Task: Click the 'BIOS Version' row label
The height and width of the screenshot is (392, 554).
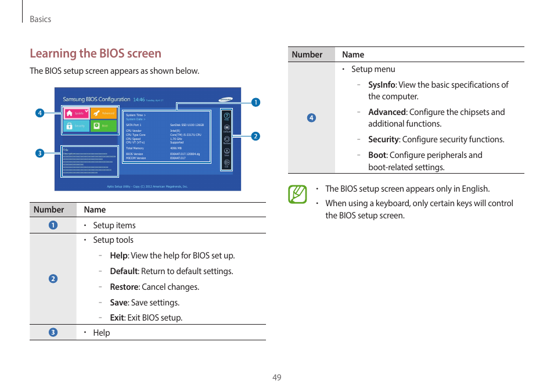Action: pyautogui.click(x=134, y=154)
